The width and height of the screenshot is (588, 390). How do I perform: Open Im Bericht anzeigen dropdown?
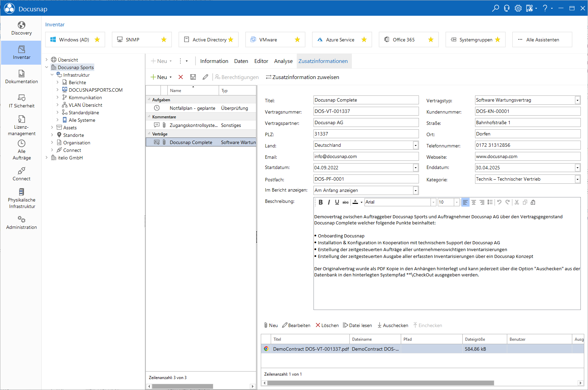tap(416, 191)
